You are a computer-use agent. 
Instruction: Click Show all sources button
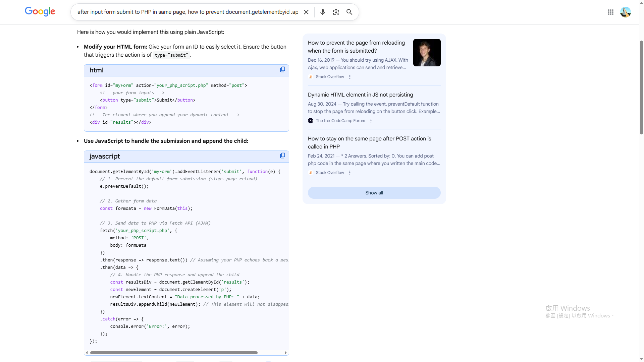374,193
